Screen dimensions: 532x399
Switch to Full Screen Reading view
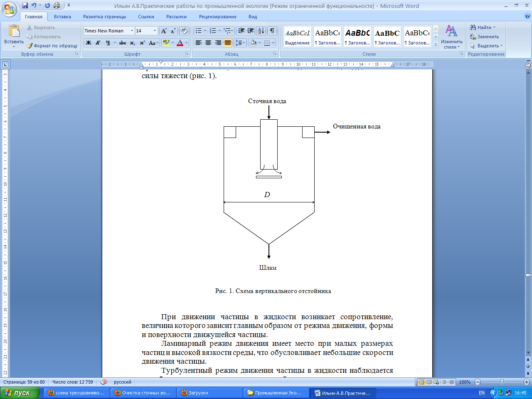(429, 382)
